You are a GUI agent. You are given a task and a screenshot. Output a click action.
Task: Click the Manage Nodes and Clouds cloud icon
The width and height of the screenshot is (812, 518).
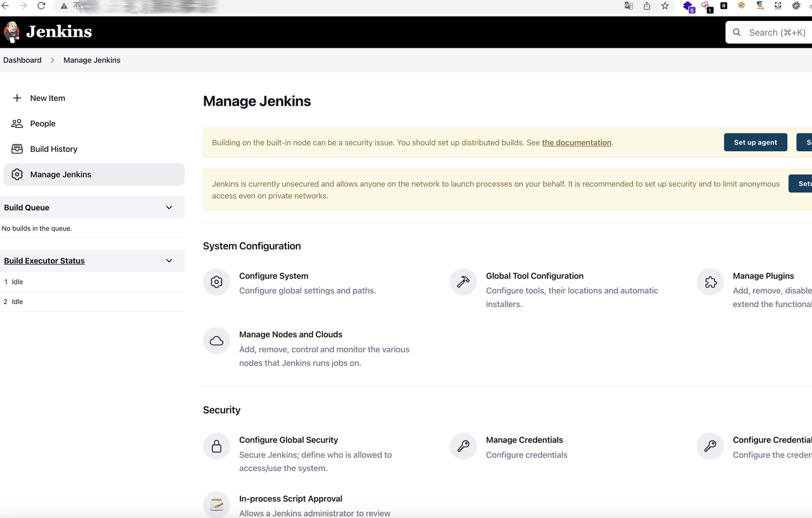[x=216, y=341]
